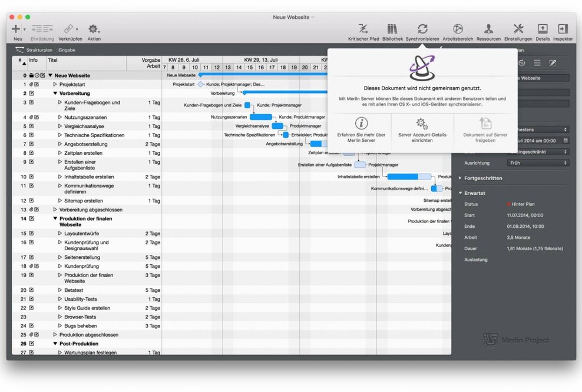
Task: Open Einstellungen with the tools icon
Action: point(518,29)
